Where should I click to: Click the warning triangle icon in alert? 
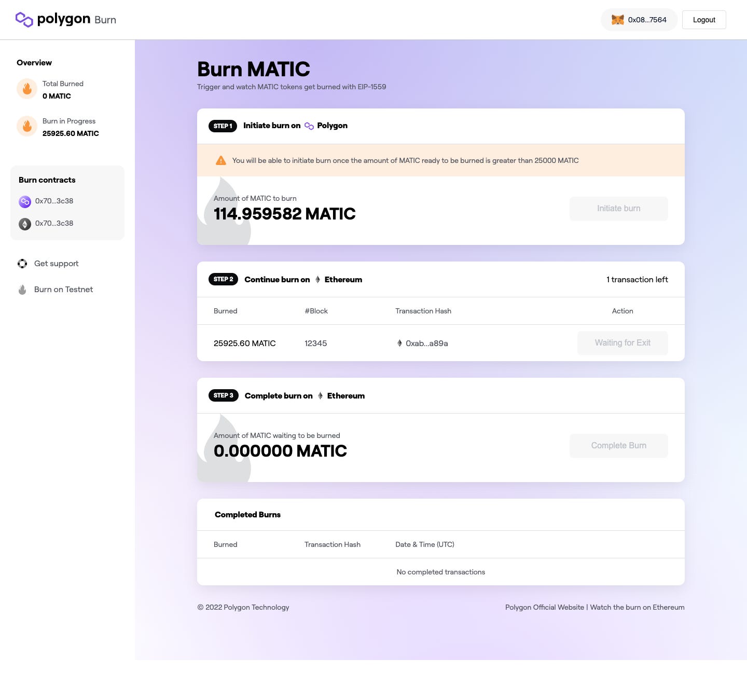[x=221, y=160]
